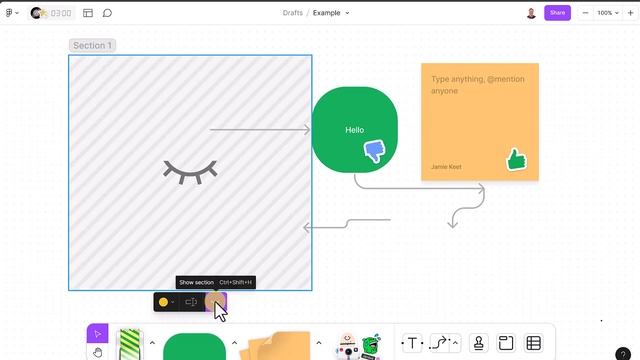Expand the connector options chevron
This screenshot has width=640, height=360.
pos(455,343)
